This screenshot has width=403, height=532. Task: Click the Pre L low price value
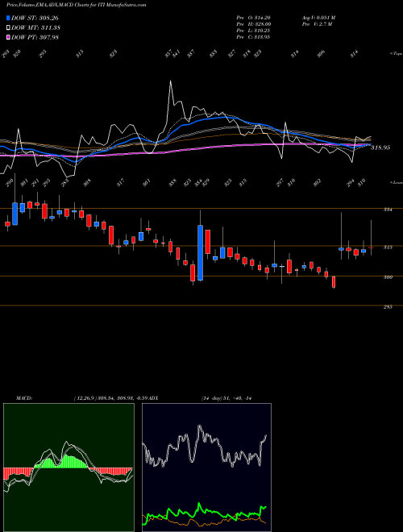point(253,31)
